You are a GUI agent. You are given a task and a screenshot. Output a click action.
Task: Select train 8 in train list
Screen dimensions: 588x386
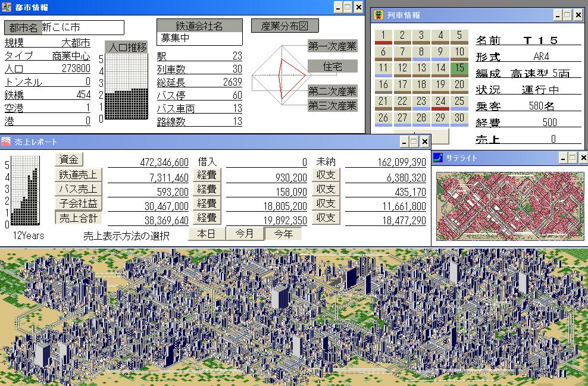pos(421,54)
